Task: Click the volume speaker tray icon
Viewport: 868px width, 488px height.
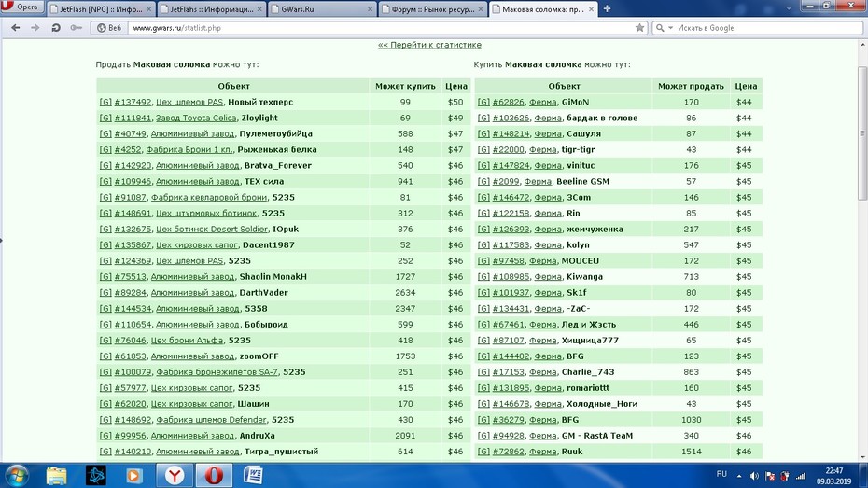Action: coord(754,476)
